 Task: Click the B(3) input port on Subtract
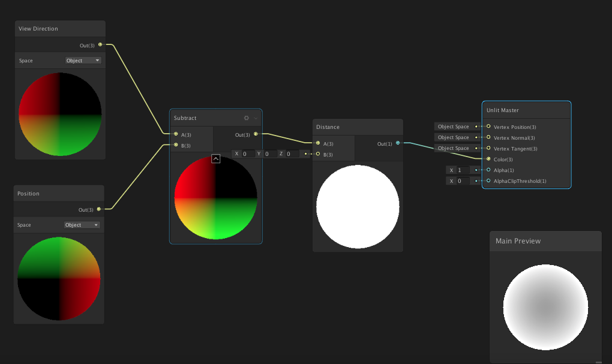point(175,145)
